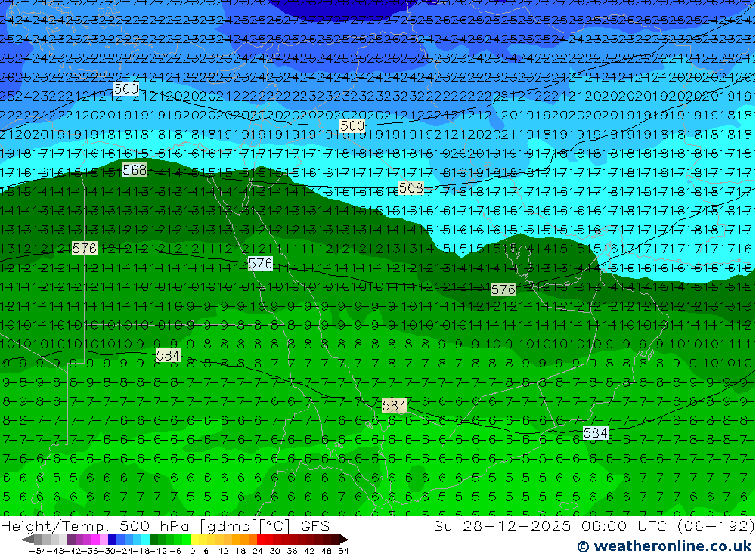Select the leftmost 584 contour label
Image resolution: width=756 pixels, height=554 pixels.
[x=168, y=356]
